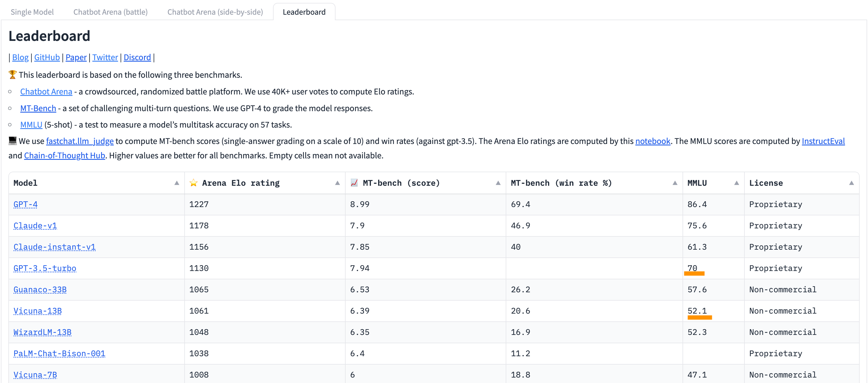Select MT-bench score 7.94 cell

click(425, 268)
